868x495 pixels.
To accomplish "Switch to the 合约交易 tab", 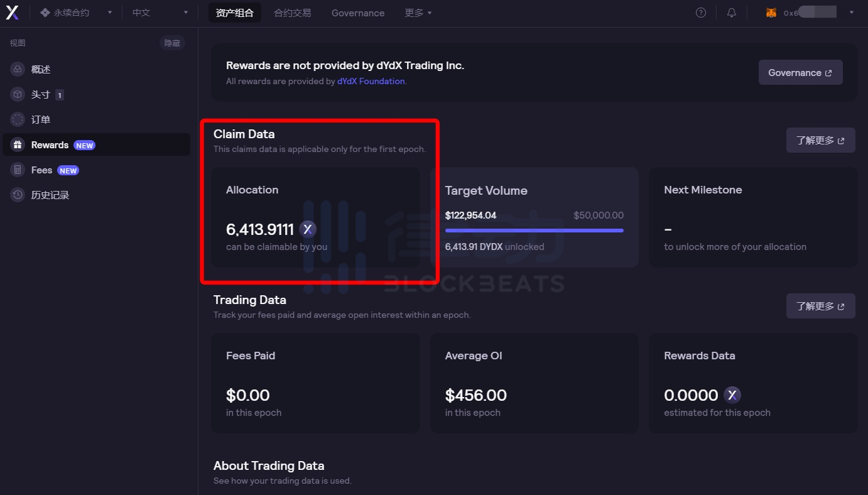I will tap(293, 13).
